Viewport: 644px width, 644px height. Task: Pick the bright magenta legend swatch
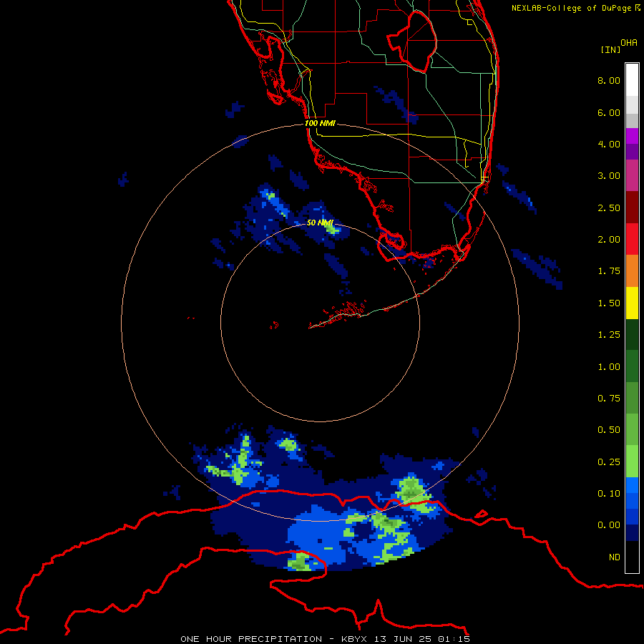632,136
